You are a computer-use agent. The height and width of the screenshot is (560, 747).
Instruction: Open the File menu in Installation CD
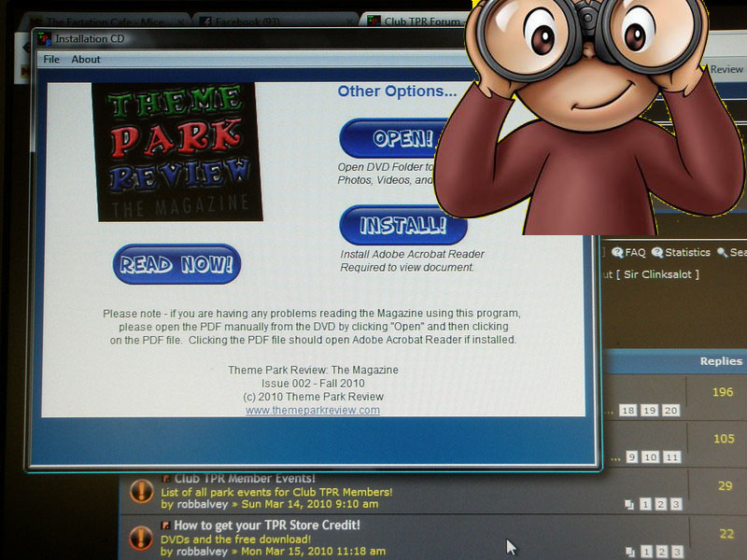coord(51,60)
